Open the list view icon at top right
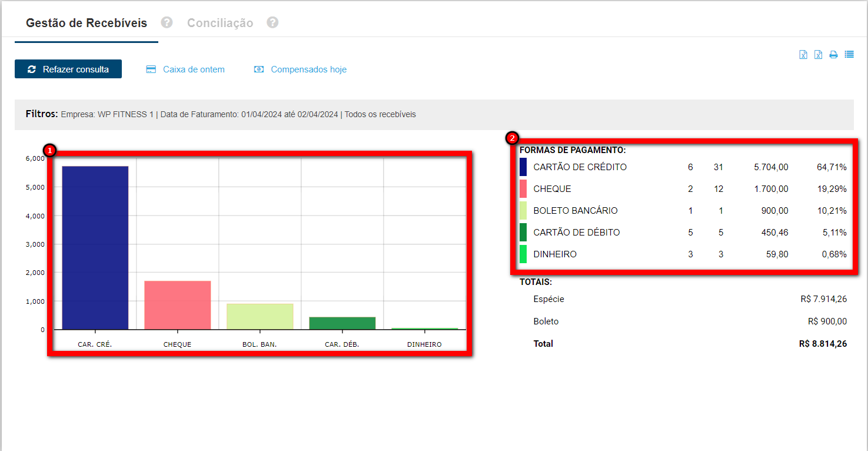This screenshot has width=868, height=451. point(849,54)
